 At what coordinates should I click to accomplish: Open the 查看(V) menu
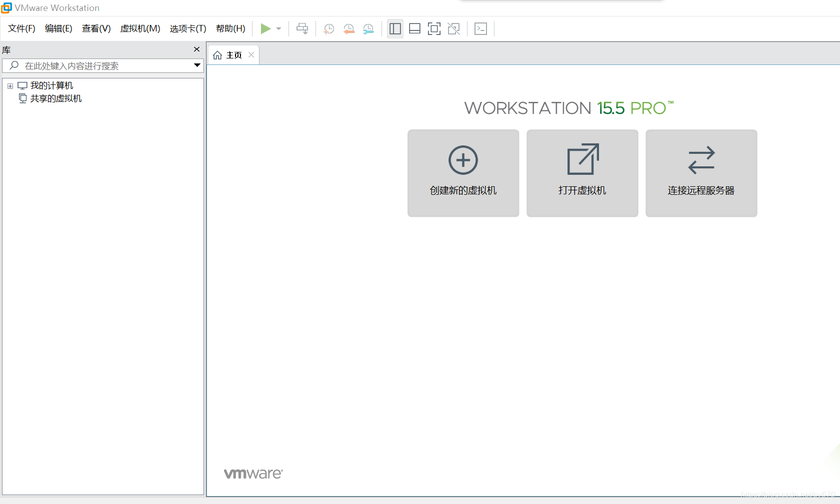tap(96, 28)
